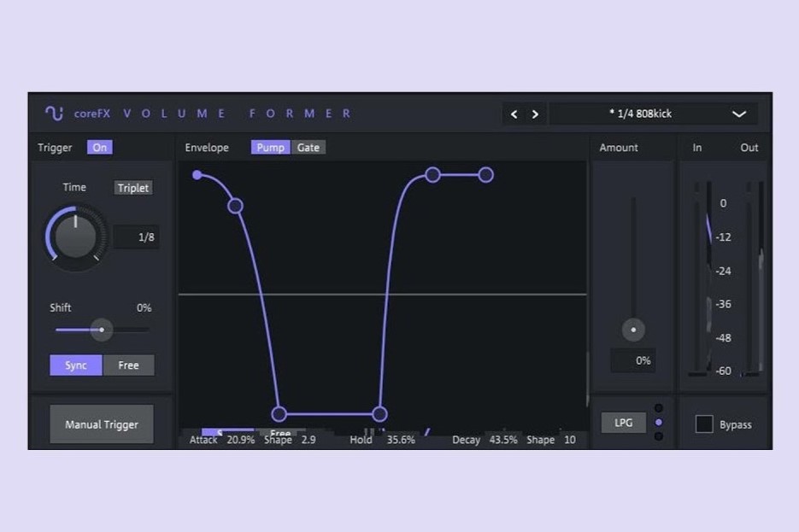Click the attack Shape 2.9 value

coord(308,440)
